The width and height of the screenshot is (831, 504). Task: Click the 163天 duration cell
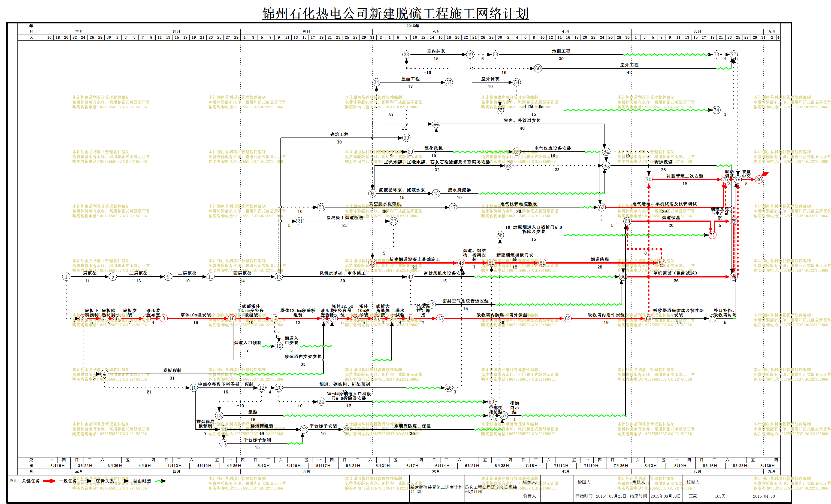[720, 496]
